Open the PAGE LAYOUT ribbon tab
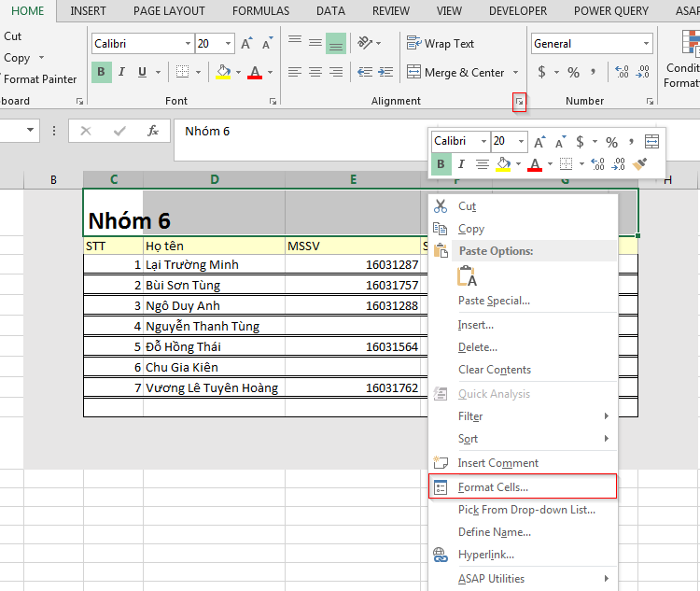Screen dimensions: 700x591 point(169,10)
